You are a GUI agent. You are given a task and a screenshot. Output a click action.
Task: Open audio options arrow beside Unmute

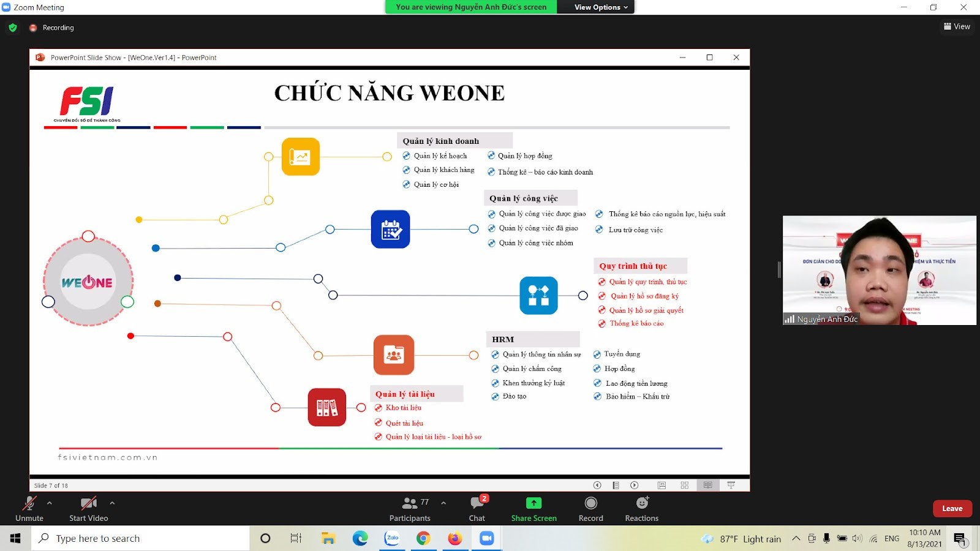pos(50,503)
